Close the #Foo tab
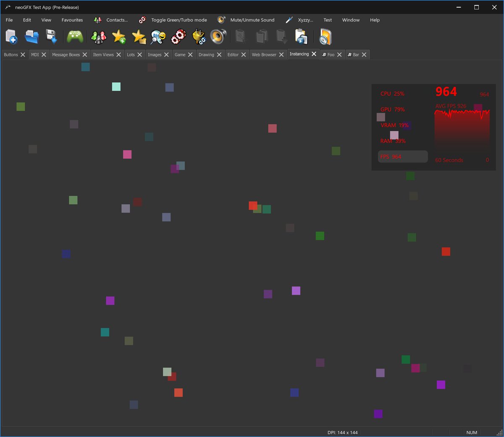504x437 pixels. [x=339, y=54]
